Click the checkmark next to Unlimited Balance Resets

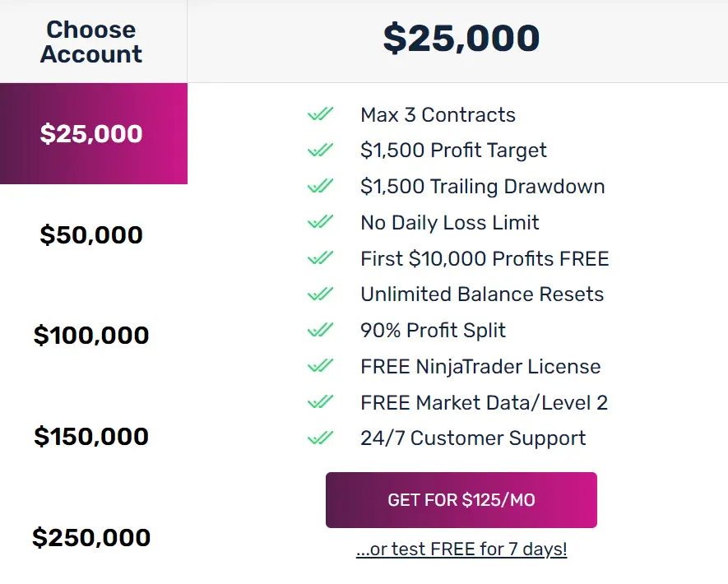pyautogui.click(x=320, y=294)
